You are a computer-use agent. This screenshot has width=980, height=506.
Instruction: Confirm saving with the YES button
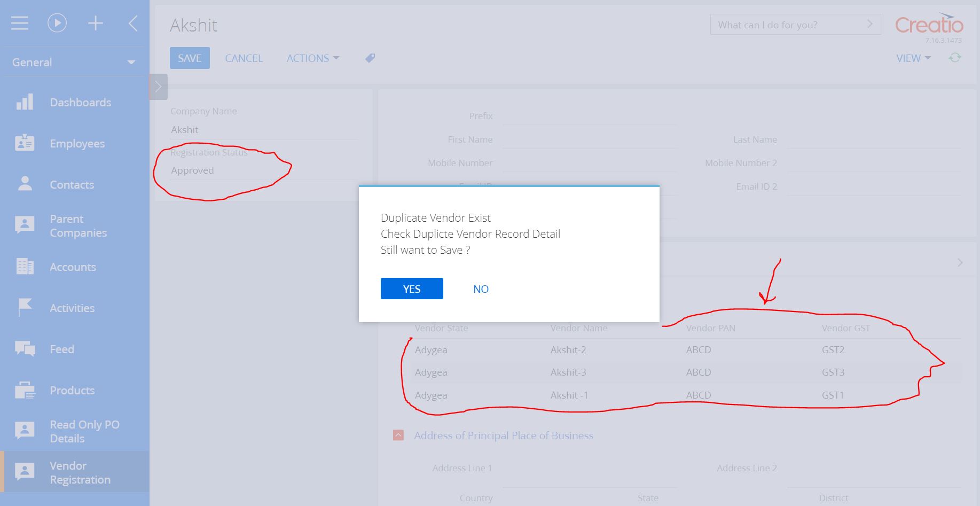click(x=412, y=289)
